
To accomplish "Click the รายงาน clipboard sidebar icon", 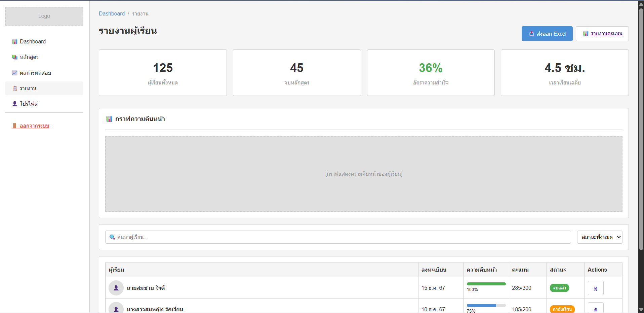I will 14,88.
